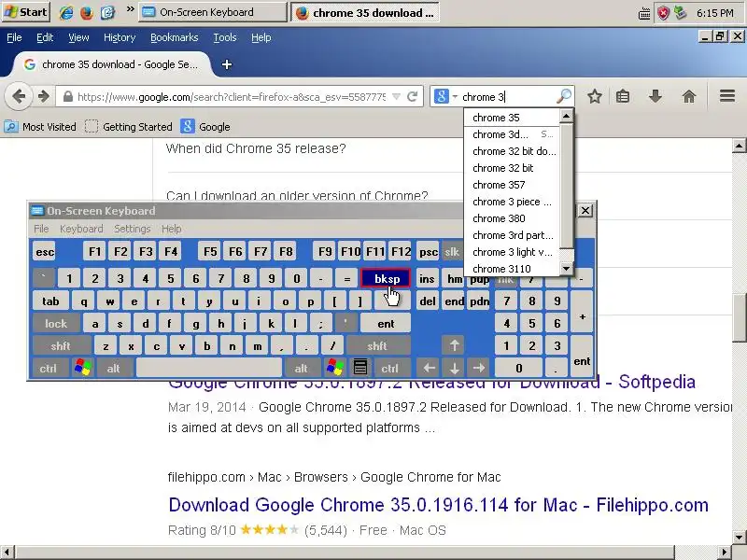The width and height of the screenshot is (747, 560).
Task: Bookmark this page with the star icon
Action: [595, 97]
